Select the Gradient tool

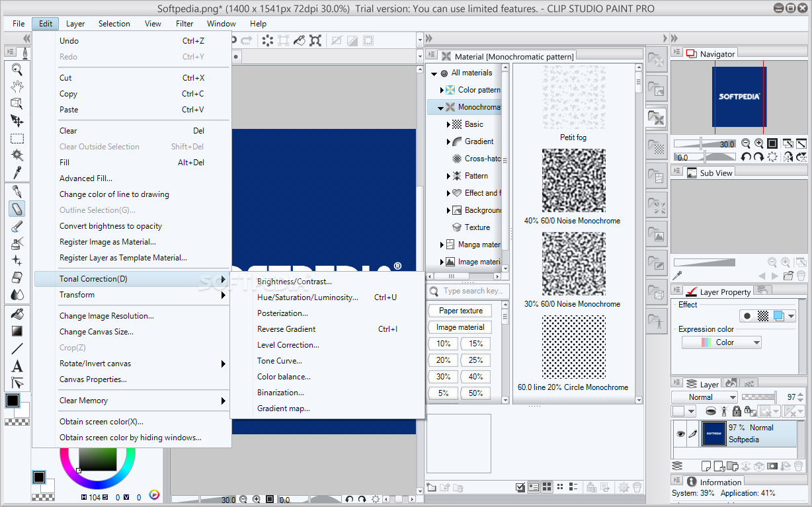(17, 331)
